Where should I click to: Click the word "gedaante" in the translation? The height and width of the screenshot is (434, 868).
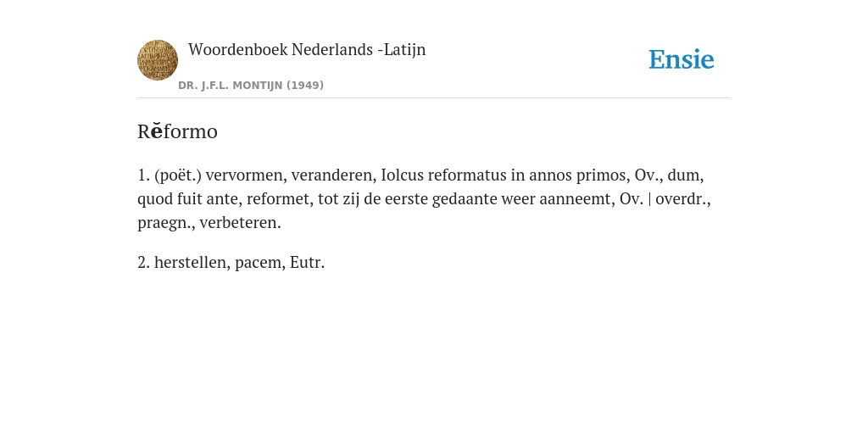465,198
